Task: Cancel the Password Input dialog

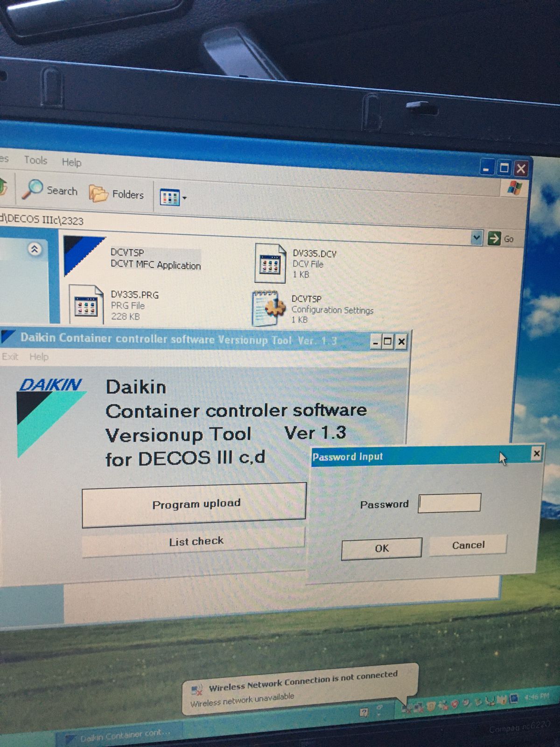Action: [468, 545]
